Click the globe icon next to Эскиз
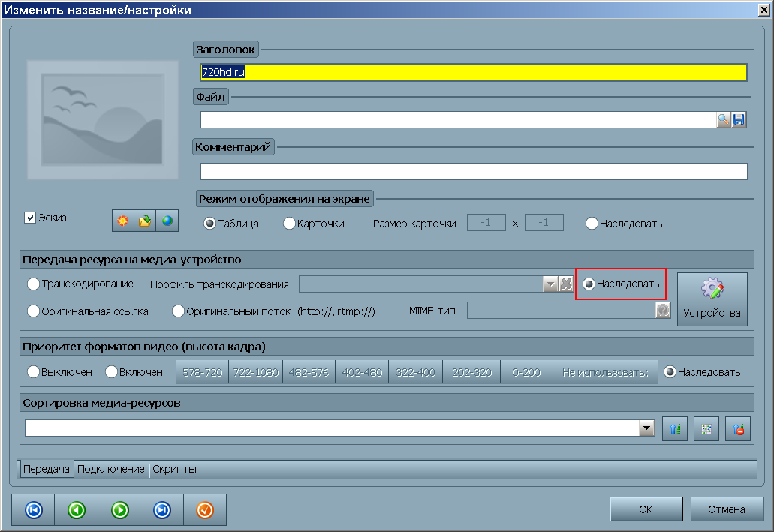774x532 pixels. [x=167, y=221]
